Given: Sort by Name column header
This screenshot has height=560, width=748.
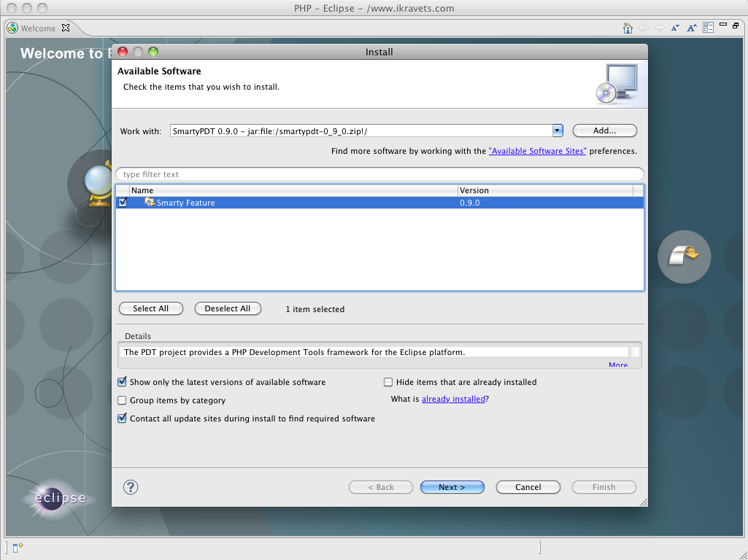Looking at the screenshot, I should [293, 190].
